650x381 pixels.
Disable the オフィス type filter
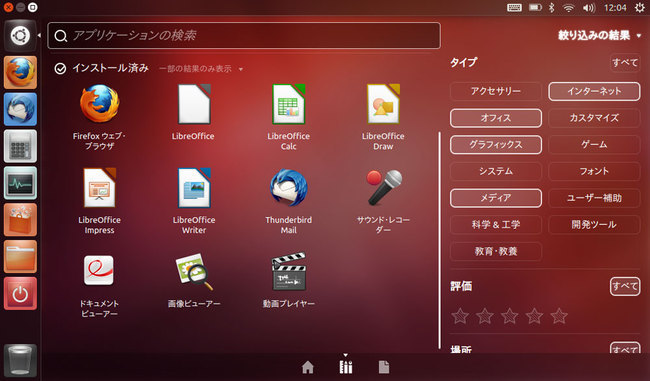point(496,118)
